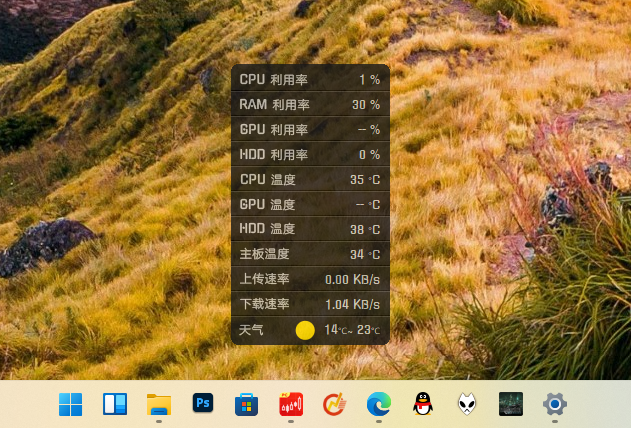Open the Windows Start menu
The image size is (631, 428).
[x=70, y=404]
